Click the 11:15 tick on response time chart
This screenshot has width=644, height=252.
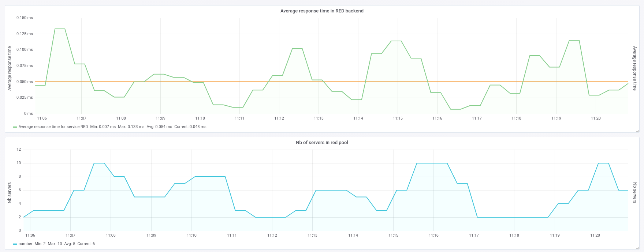click(x=398, y=119)
